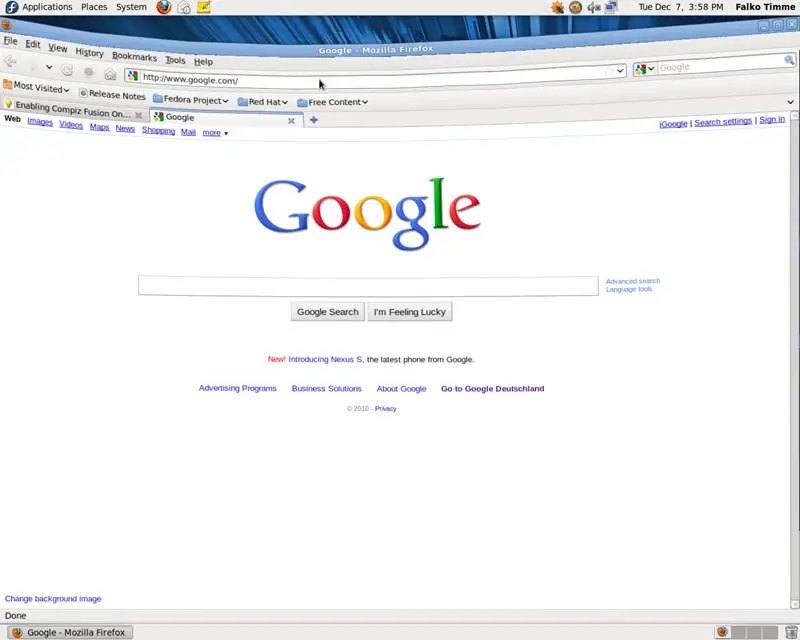The image size is (800, 640).
Task: Expand the Fedora Project bookmarks folder
Action: pyautogui.click(x=191, y=100)
